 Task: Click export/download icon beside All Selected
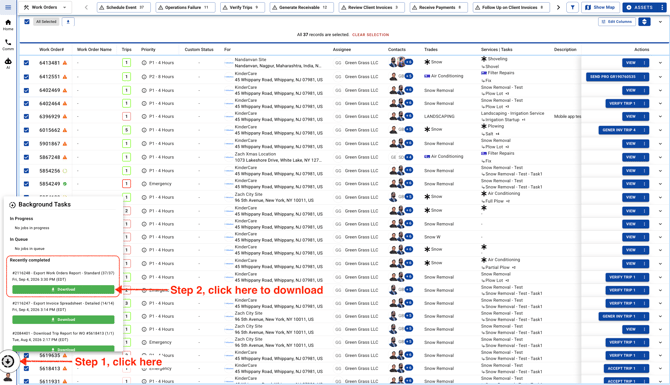tap(68, 22)
